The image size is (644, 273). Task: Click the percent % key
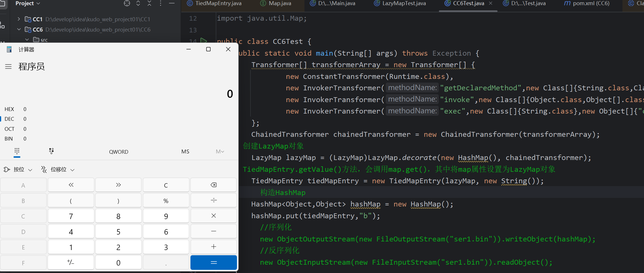(166, 200)
